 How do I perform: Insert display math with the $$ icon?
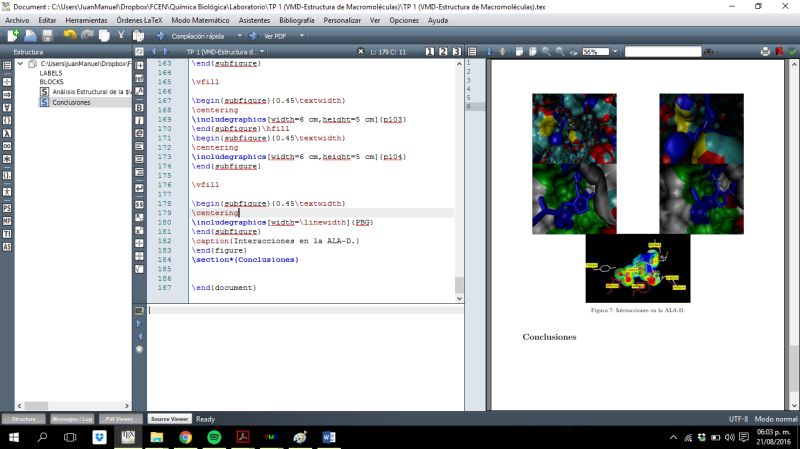pyautogui.click(x=139, y=204)
